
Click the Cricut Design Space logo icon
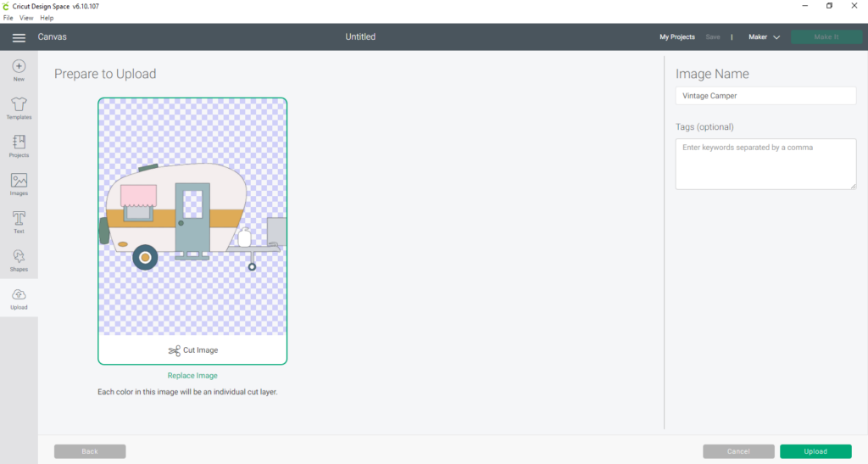click(x=6, y=6)
